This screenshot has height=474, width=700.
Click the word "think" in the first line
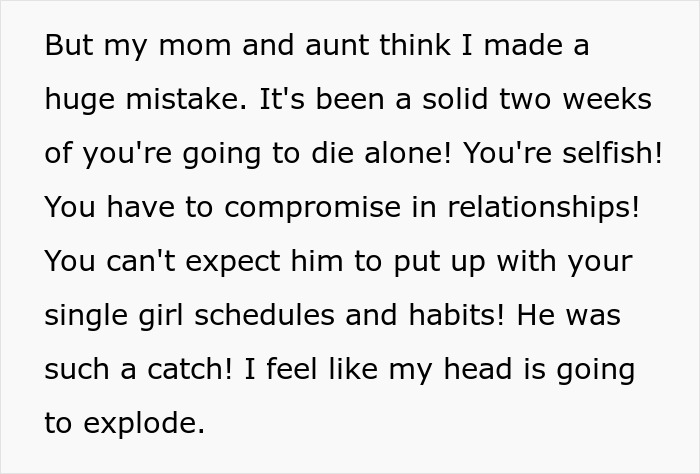point(381,47)
